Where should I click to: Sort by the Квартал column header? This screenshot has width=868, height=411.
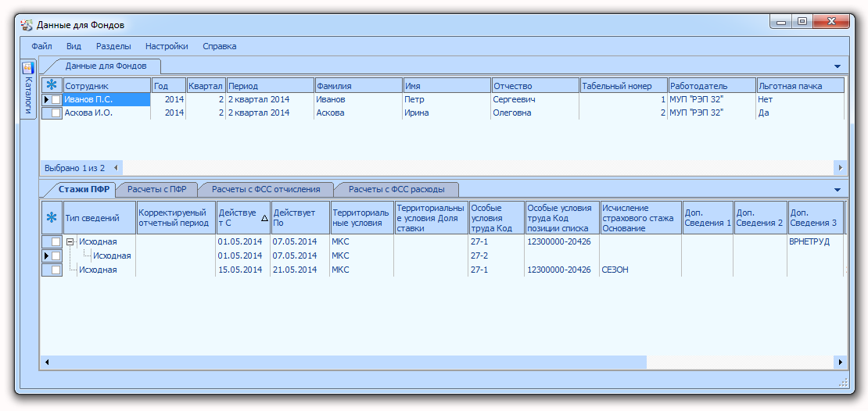click(x=206, y=86)
